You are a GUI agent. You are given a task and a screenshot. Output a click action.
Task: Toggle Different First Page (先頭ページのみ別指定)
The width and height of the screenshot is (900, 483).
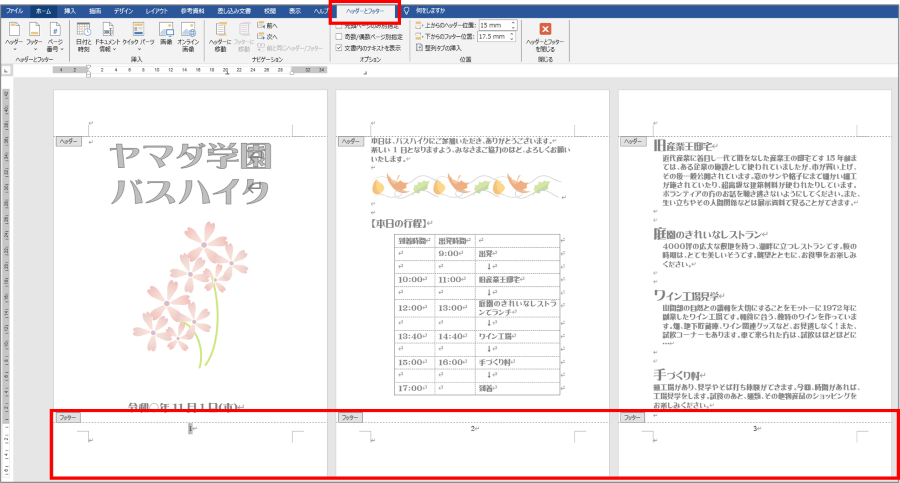(x=368, y=26)
